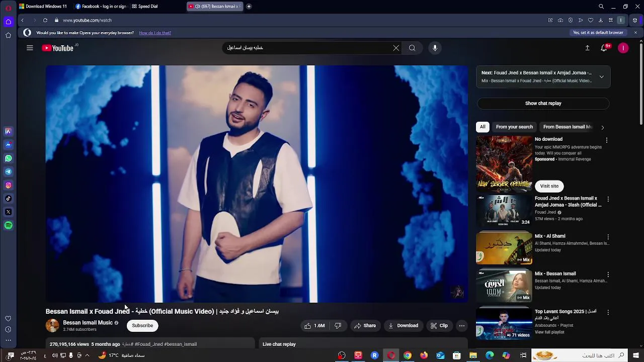Submit search with the magnifier button
Viewport: 644px width, 362px height.
click(412, 48)
